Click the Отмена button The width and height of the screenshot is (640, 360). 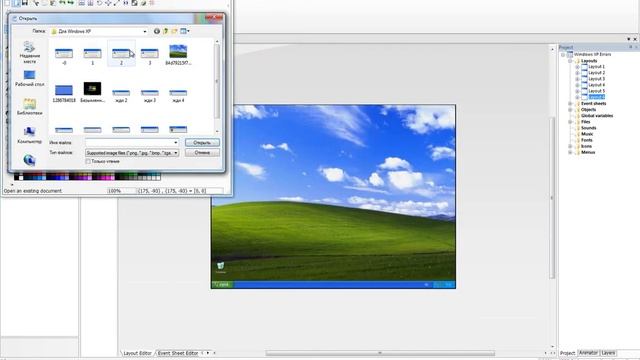202,152
